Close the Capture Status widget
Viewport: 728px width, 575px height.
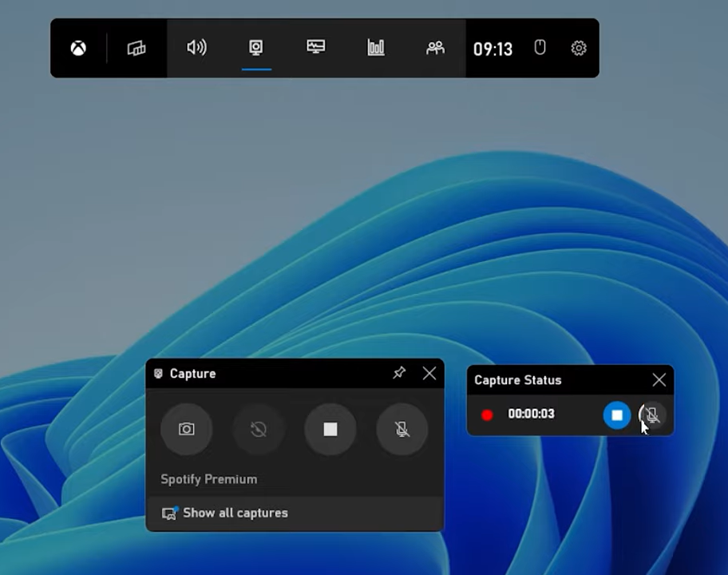(x=659, y=380)
